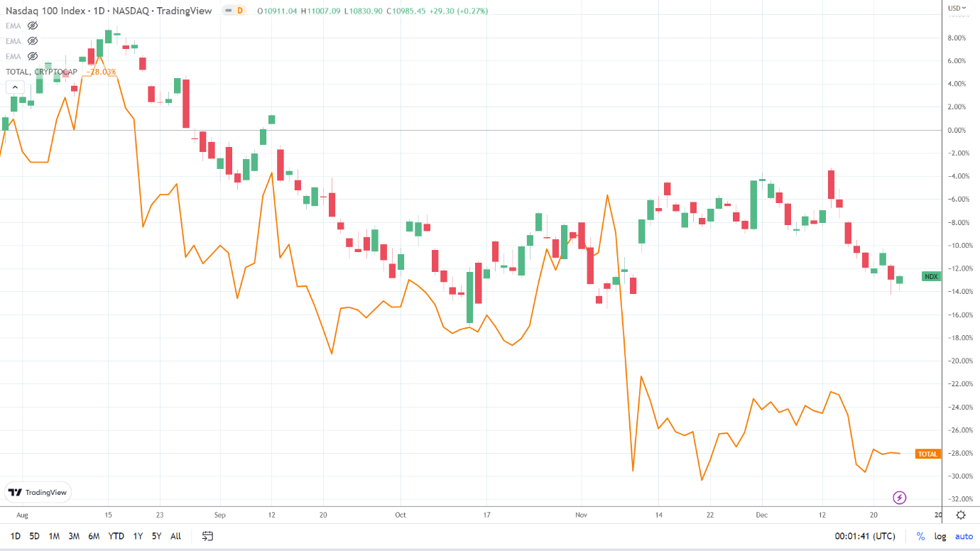This screenshot has width=980, height=551.
Task: Unhide the EMA just above TOTAL legend
Action: 32,56
